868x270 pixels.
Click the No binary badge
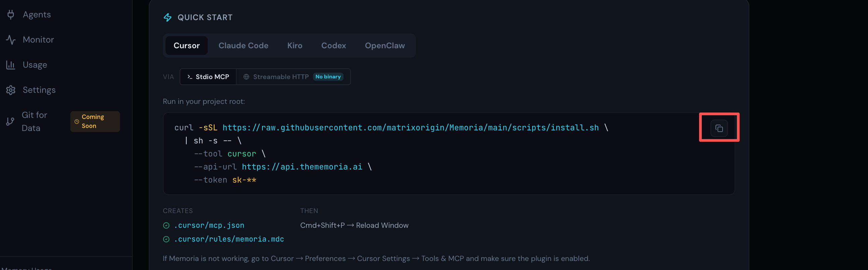tap(328, 77)
